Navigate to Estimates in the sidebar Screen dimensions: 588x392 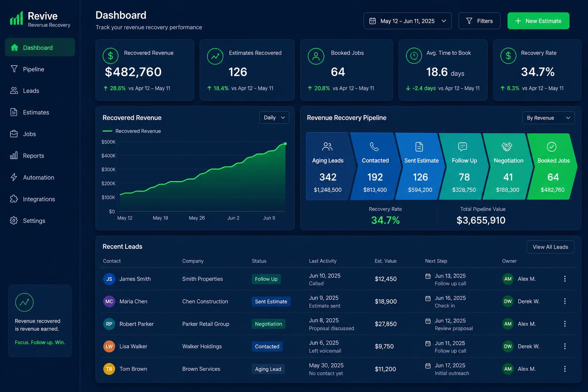pyautogui.click(x=40, y=112)
